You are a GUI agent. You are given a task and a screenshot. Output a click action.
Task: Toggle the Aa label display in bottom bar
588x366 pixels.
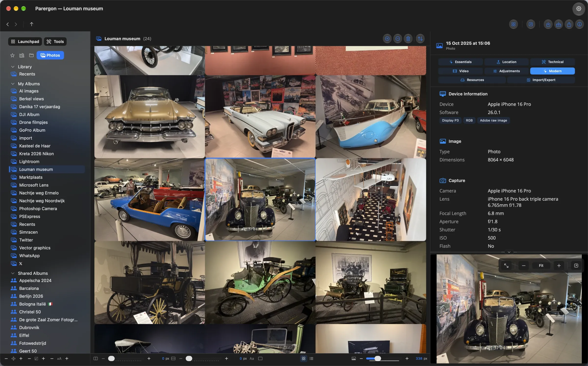click(252, 358)
